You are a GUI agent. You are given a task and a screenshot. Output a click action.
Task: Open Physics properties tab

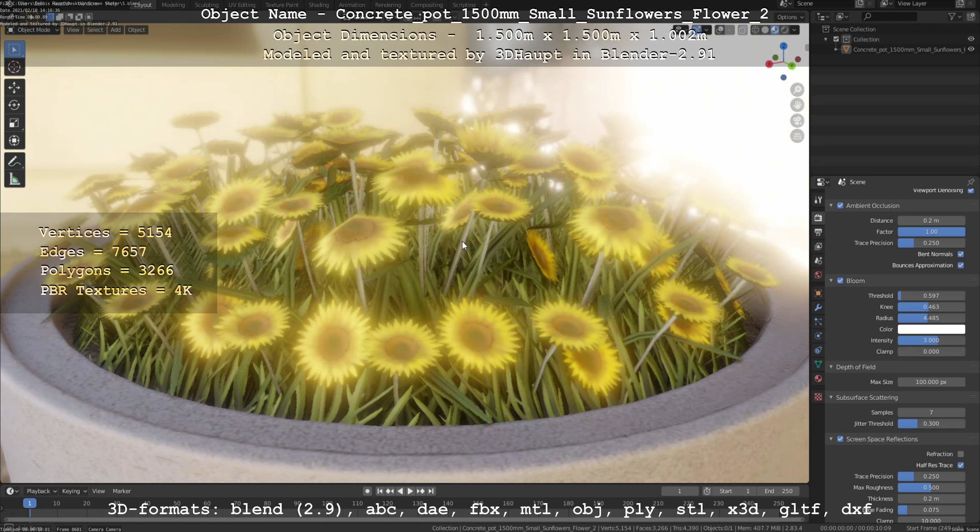click(x=818, y=336)
